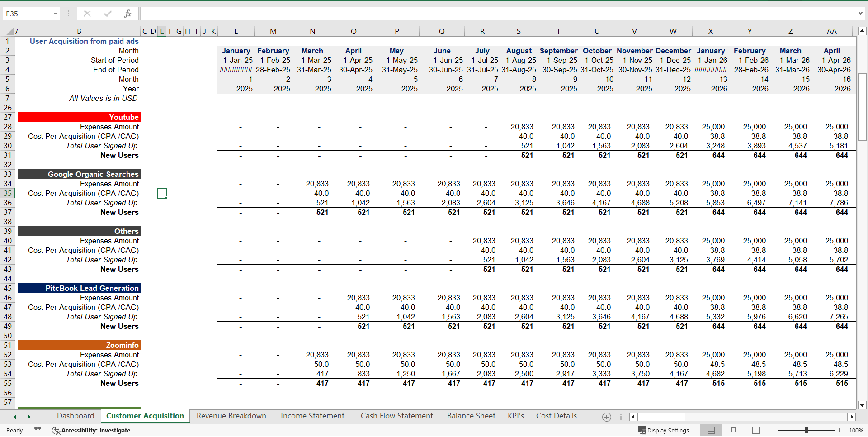Viewport: 868px width, 437px height.
Task: Switch to the Dashboard sheet tab
Action: (x=75, y=416)
